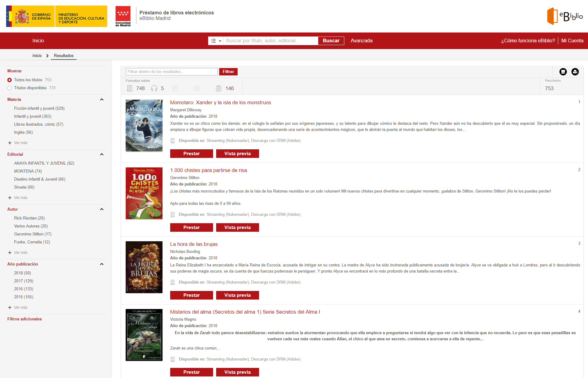Filter by year 2017 (129)
The width and height of the screenshot is (588, 378).
coord(24,281)
